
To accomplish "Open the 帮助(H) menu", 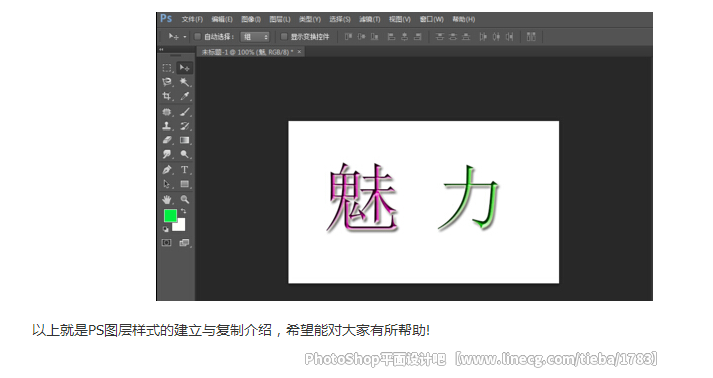I will (463, 19).
